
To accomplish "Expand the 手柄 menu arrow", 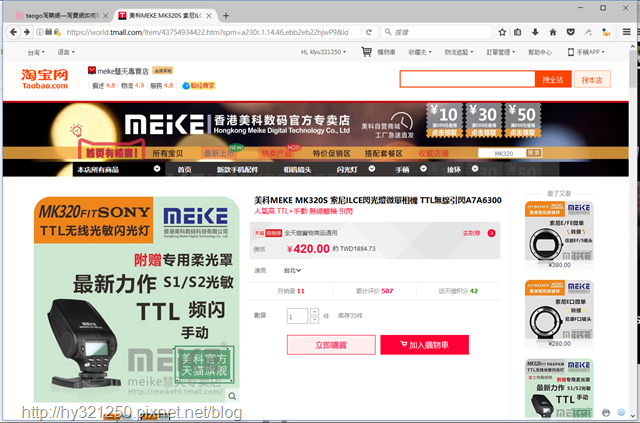I will pyautogui.click(x=423, y=169).
